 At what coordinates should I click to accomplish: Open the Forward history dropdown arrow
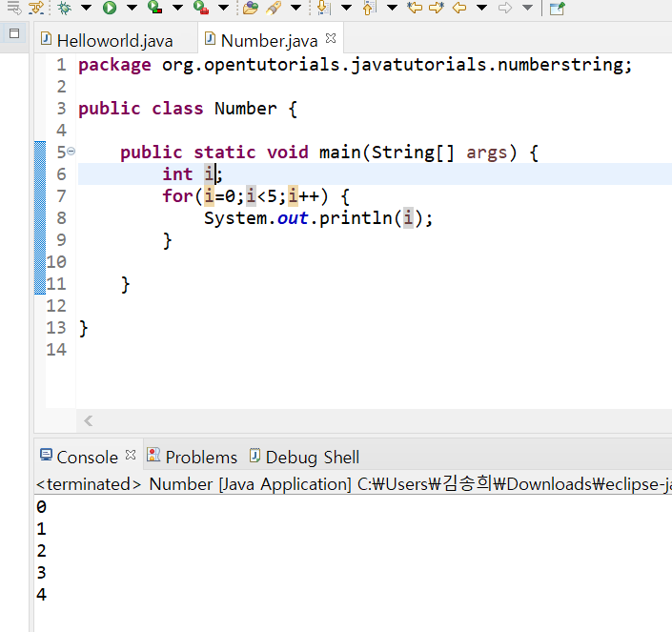[527, 8]
